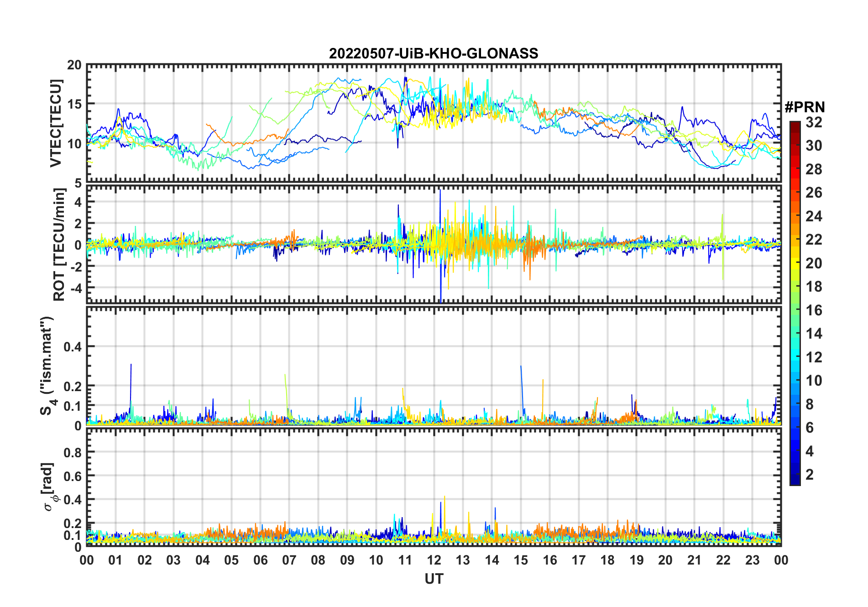Click the yellow-green S4 spike near 07 UT
Viewport: 868px width, 607px height.
point(286,392)
